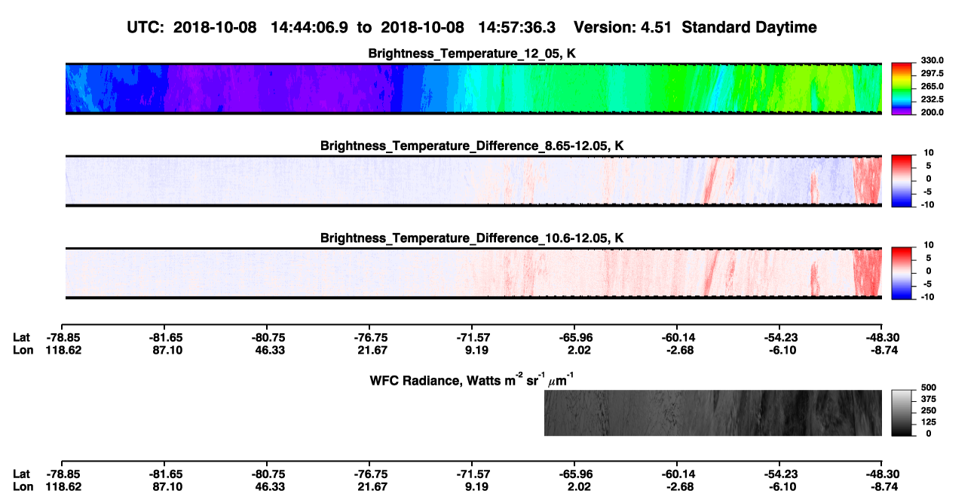Click longitude '2.02' on axis above WFC Radiance
The width and height of the screenshot is (980, 503).
(x=579, y=350)
